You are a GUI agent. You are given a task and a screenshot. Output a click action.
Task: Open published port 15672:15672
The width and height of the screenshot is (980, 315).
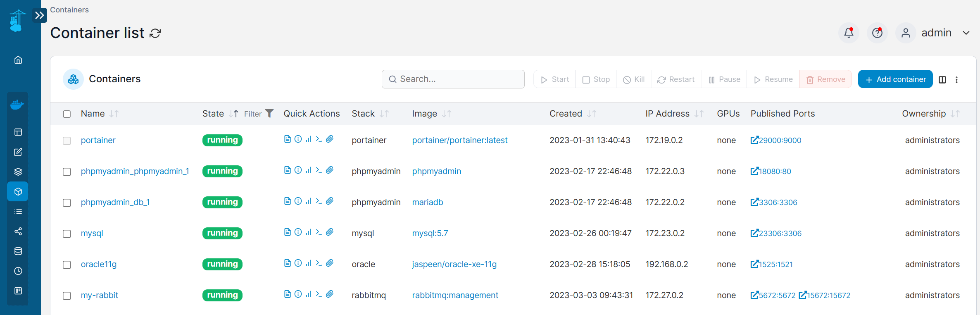tap(825, 295)
